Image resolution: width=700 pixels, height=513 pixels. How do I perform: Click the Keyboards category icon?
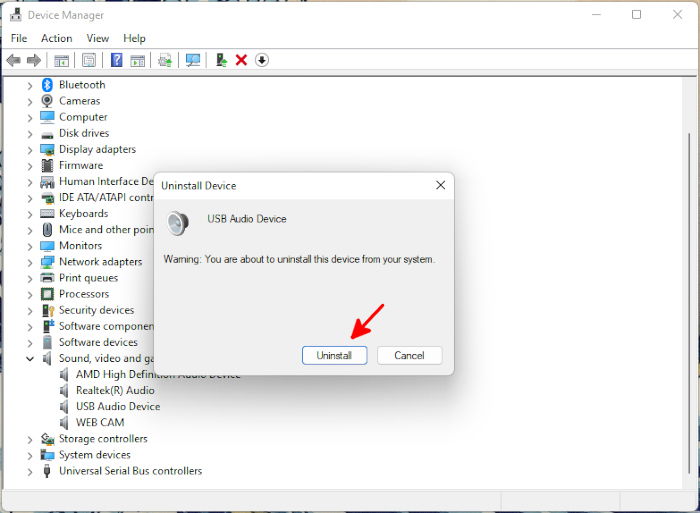47,213
